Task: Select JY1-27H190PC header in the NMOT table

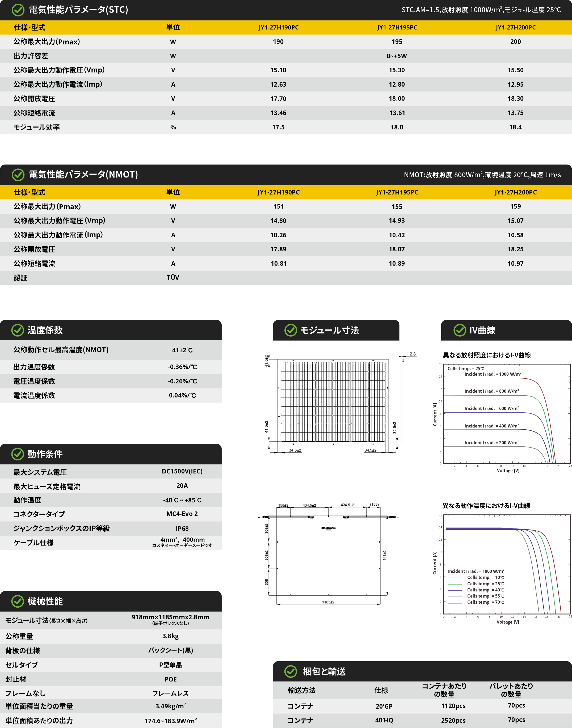Action: 278,192
